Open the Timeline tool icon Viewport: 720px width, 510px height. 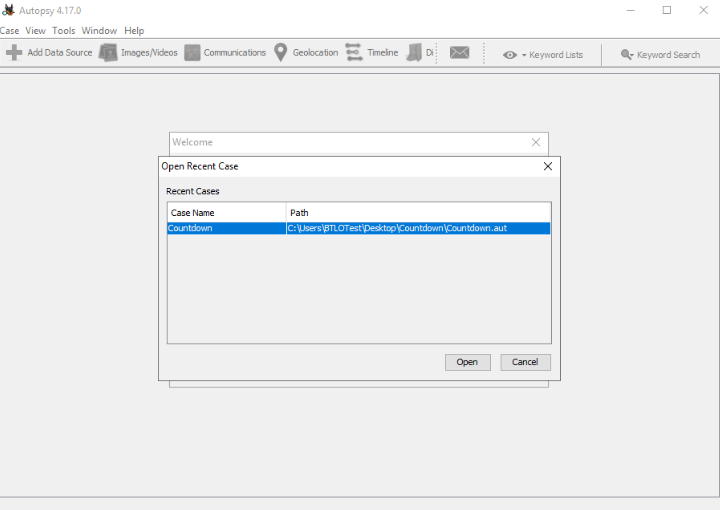(354, 52)
